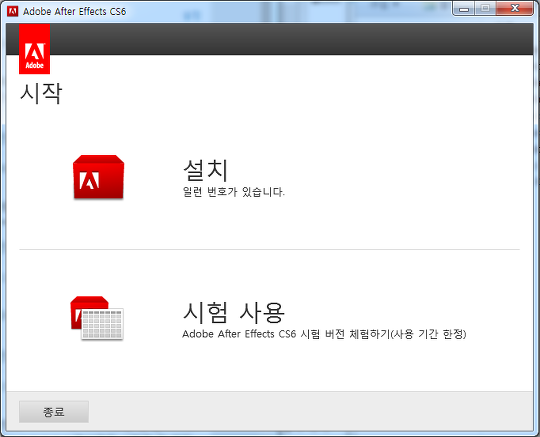Screen dimensions: 540x437
Task: Click the text 일련 번호가 있습니다.
Action: click(x=233, y=192)
